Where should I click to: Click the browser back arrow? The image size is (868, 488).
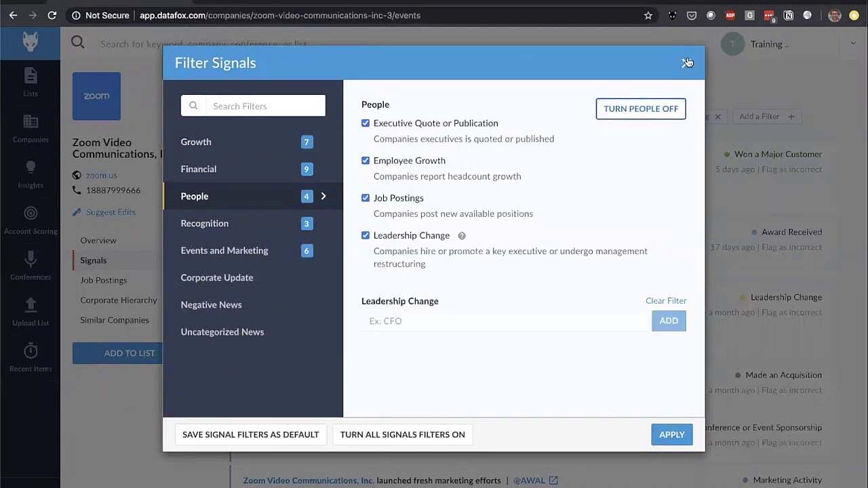coord(14,15)
